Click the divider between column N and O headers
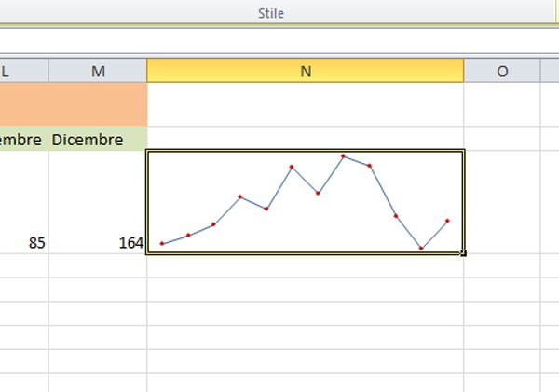 pos(464,71)
